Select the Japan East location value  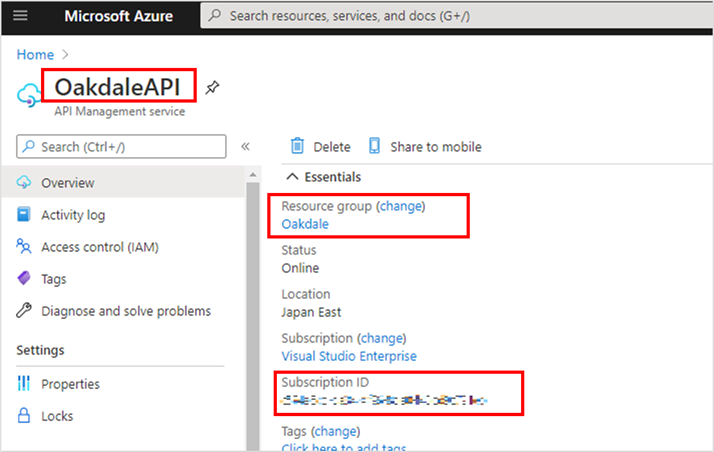[311, 312]
